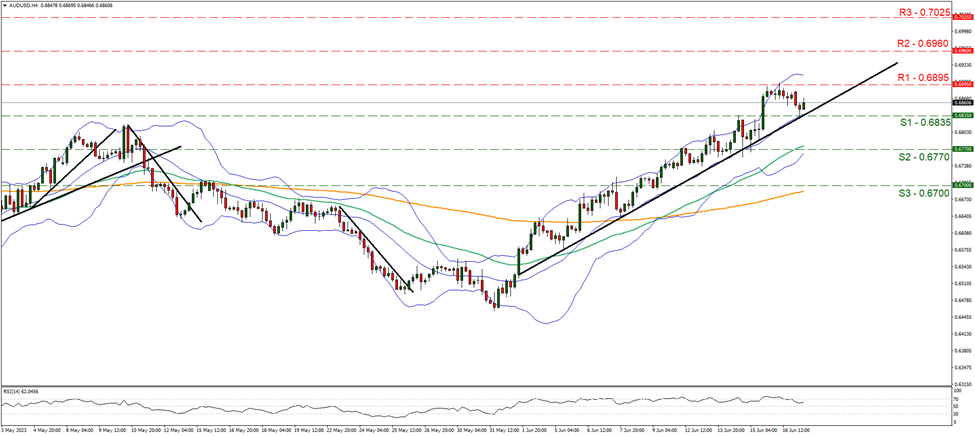Click the AUDUSD,H4 chart title
The height and width of the screenshot is (436, 975).
(x=22, y=5)
